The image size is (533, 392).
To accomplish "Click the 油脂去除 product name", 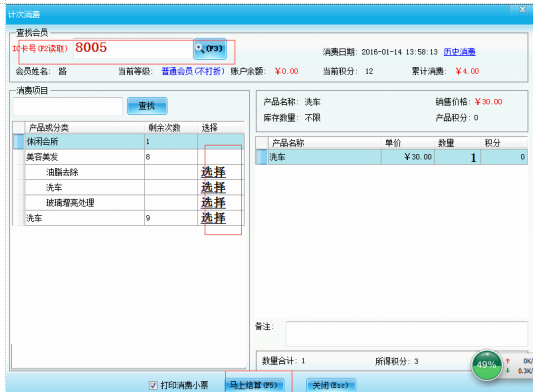I will 62,172.
